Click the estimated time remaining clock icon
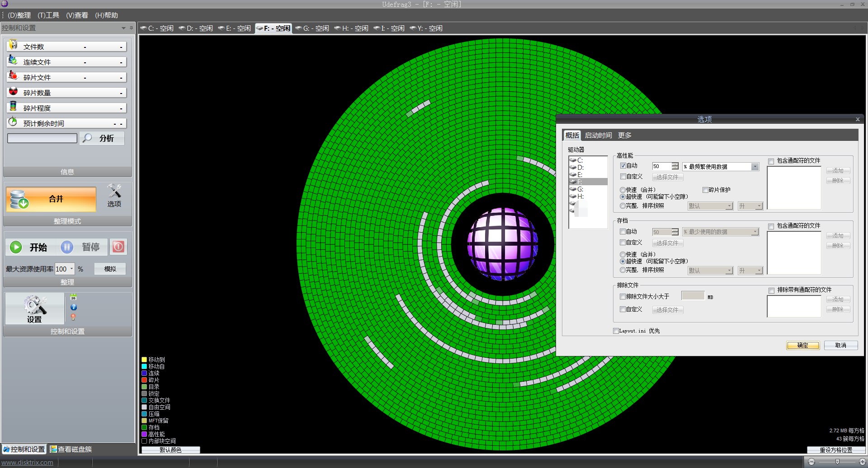 tap(13, 122)
